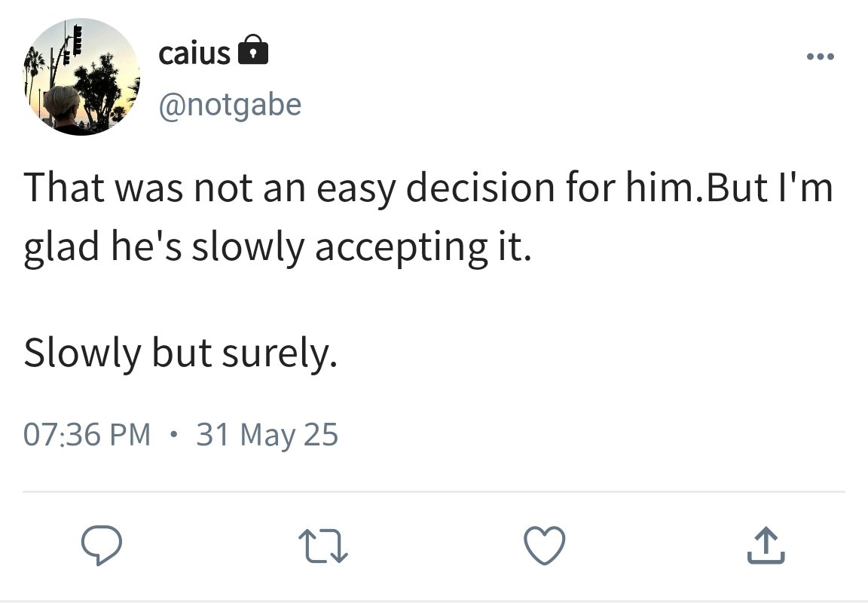The image size is (868, 615).
Task: Open the three-dot more options menu
Action: point(821,56)
